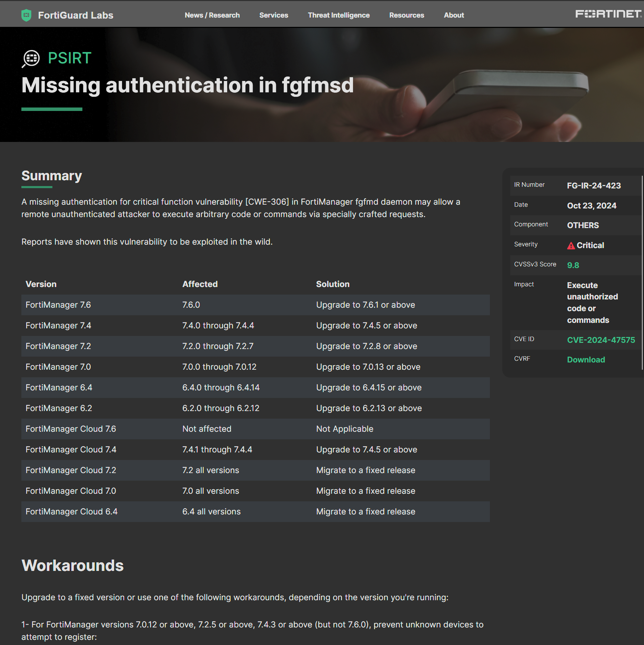
Task: Click 'Upgrade to 6.2.13 or above' cell
Action: point(369,408)
